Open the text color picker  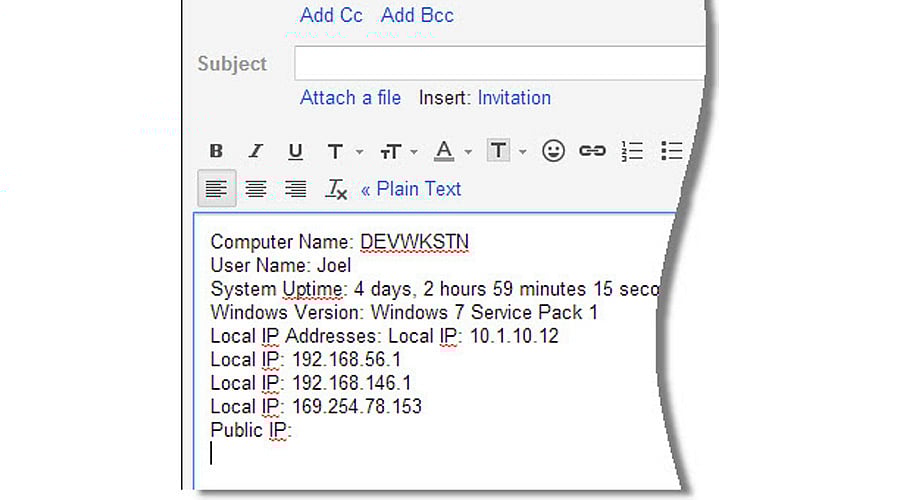[x=451, y=151]
